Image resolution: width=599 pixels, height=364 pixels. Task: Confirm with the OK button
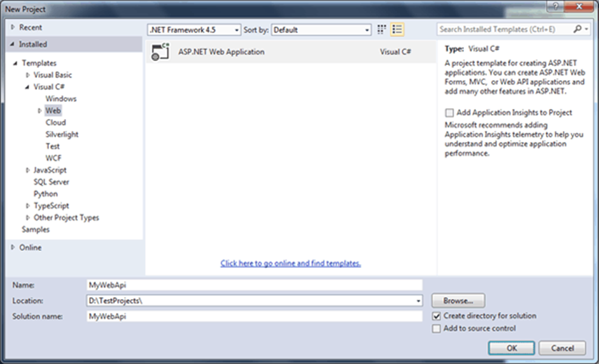pyautogui.click(x=512, y=348)
